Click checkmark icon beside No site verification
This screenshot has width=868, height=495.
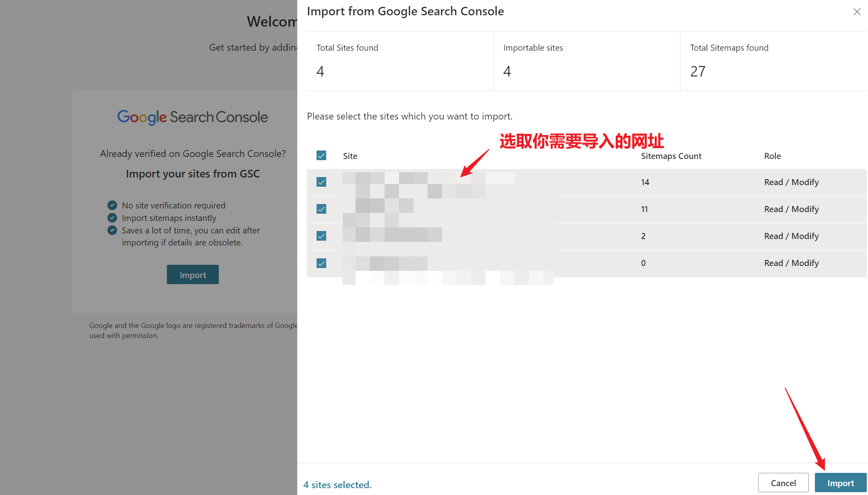112,205
